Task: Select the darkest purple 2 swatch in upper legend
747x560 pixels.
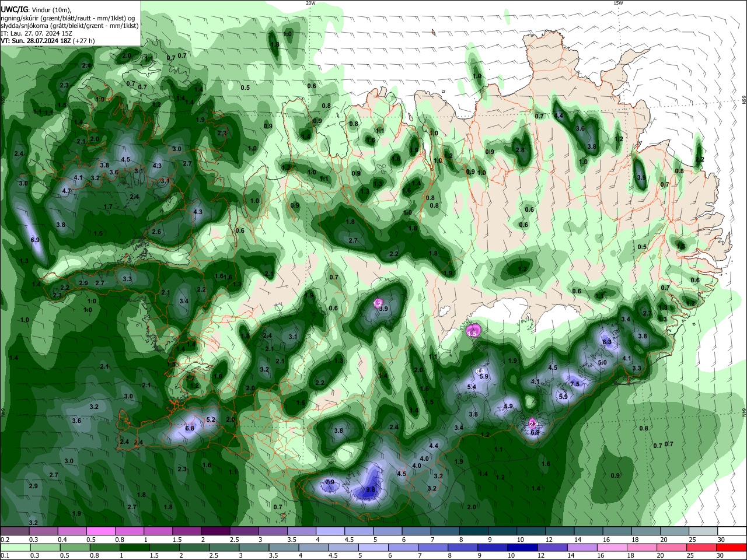Action: point(215,531)
